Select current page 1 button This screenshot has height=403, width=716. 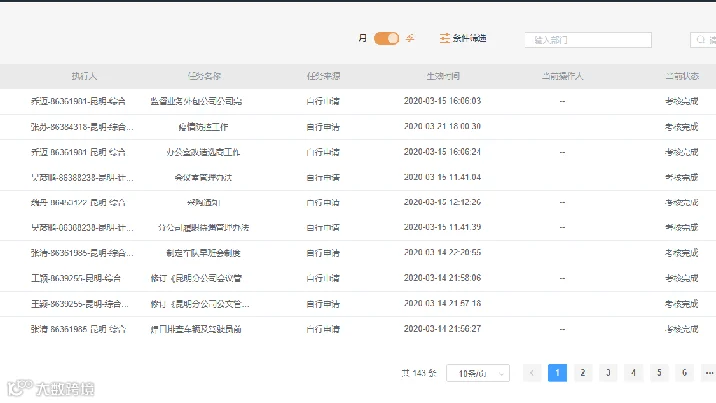tap(557, 373)
